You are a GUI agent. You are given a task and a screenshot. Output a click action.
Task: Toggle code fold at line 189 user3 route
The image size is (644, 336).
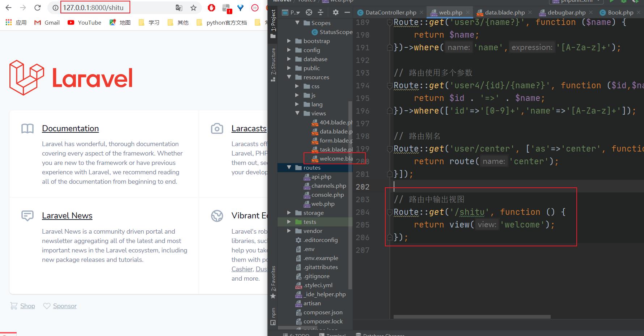(x=390, y=22)
